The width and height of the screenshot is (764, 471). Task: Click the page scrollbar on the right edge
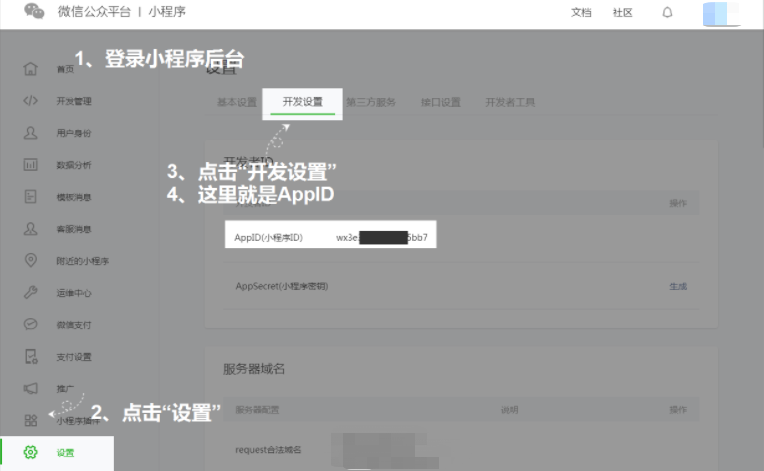[x=762, y=88]
